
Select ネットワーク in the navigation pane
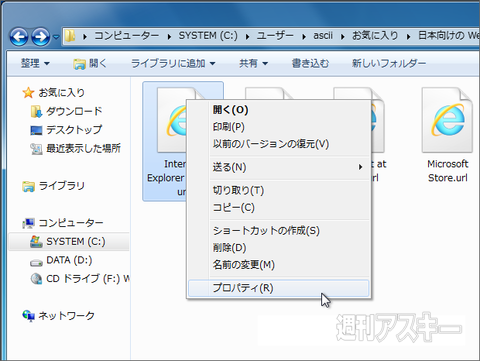coord(66,315)
